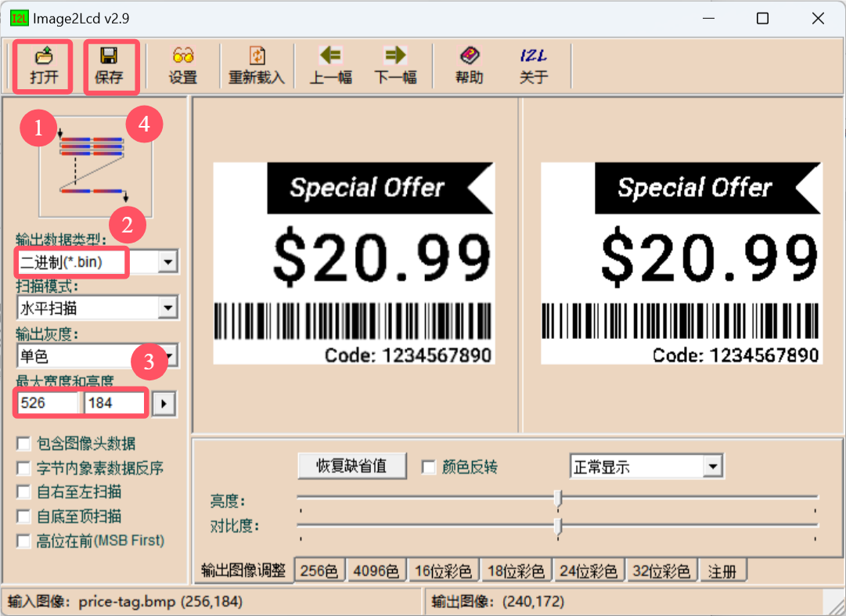Click the output image preview on right
The width and height of the screenshot is (846, 616).
pos(682,263)
